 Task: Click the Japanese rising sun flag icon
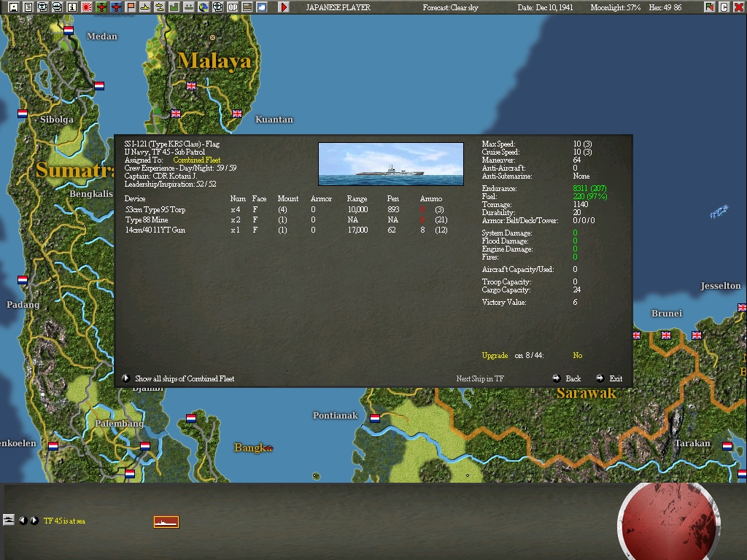(x=87, y=7)
